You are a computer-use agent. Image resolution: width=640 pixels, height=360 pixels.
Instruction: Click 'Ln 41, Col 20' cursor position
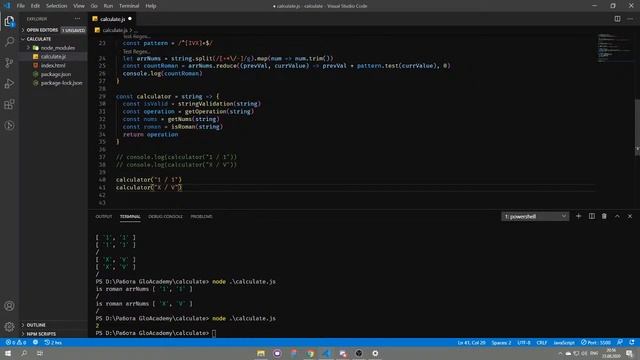tap(471, 342)
